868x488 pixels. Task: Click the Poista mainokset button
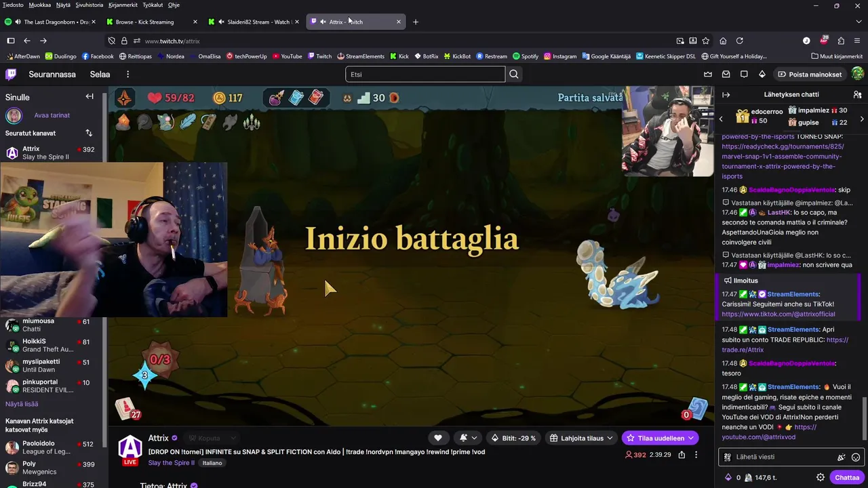click(x=810, y=74)
